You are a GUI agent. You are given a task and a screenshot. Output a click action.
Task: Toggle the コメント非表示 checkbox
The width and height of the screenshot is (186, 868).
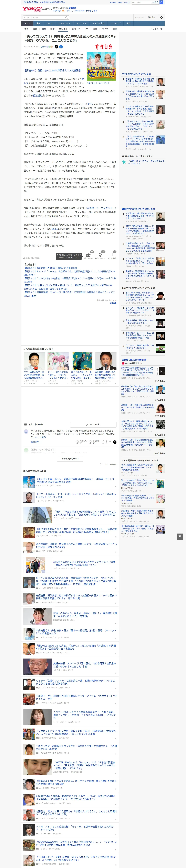click(102, 465)
